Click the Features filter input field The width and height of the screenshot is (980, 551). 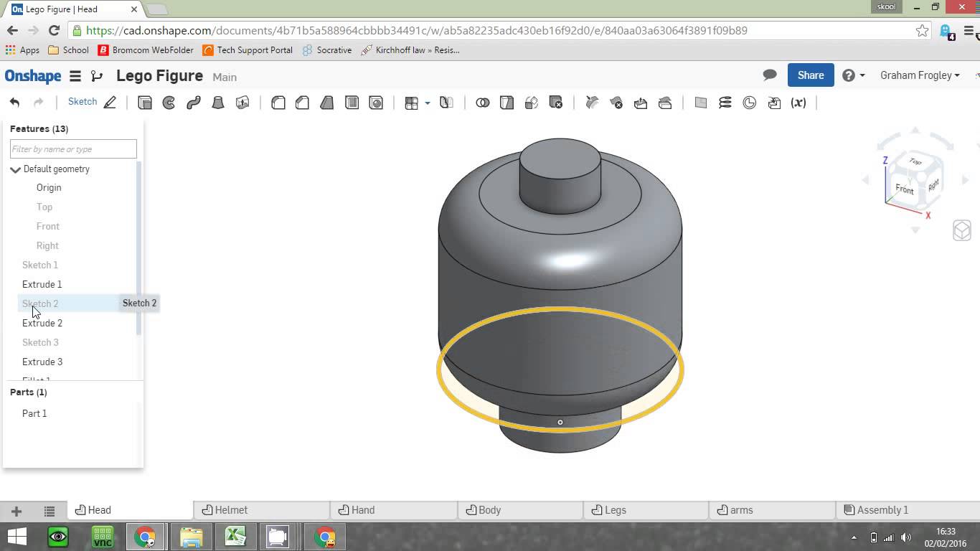(x=72, y=149)
